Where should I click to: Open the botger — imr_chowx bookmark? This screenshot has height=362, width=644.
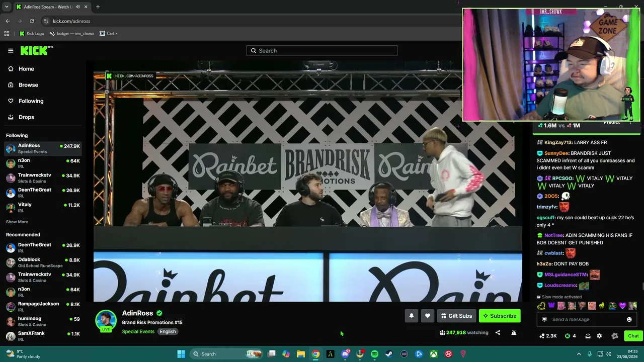click(72, 34)
